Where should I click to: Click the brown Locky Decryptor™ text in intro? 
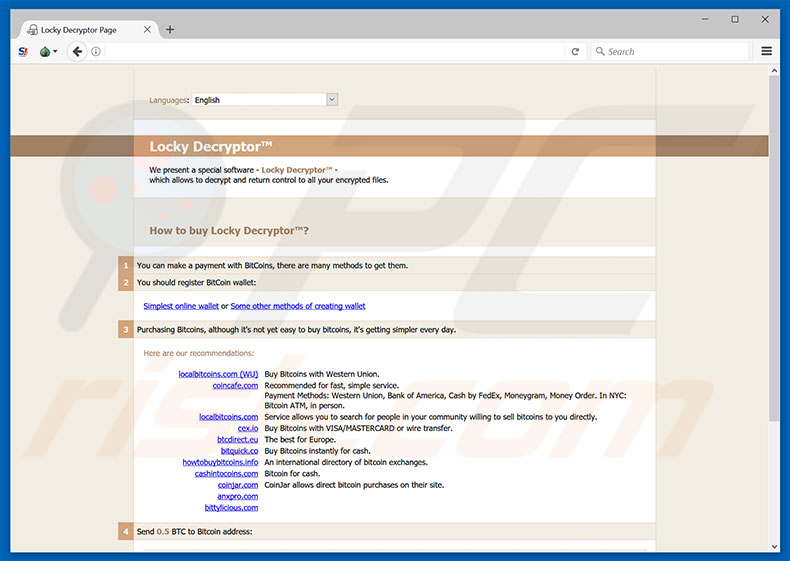pyautogui.click(x=297, y=170)
